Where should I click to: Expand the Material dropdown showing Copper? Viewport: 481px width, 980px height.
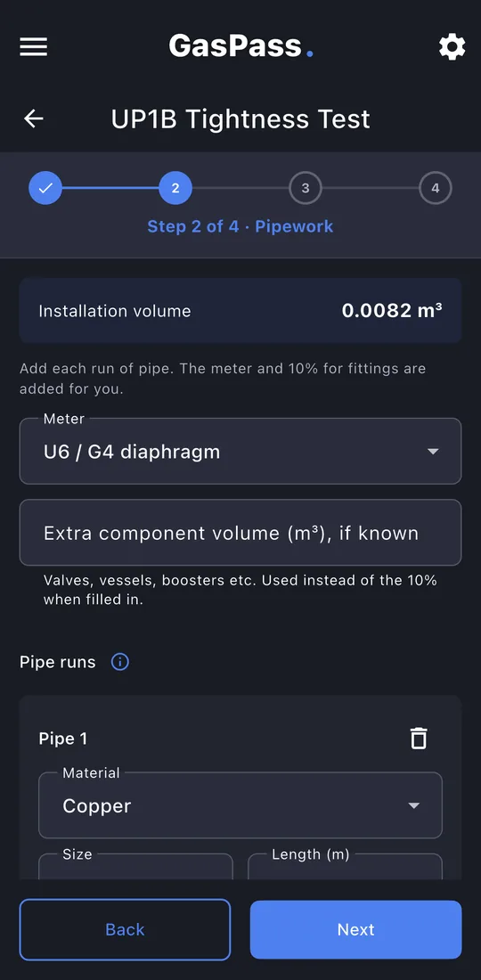point(240,805)
